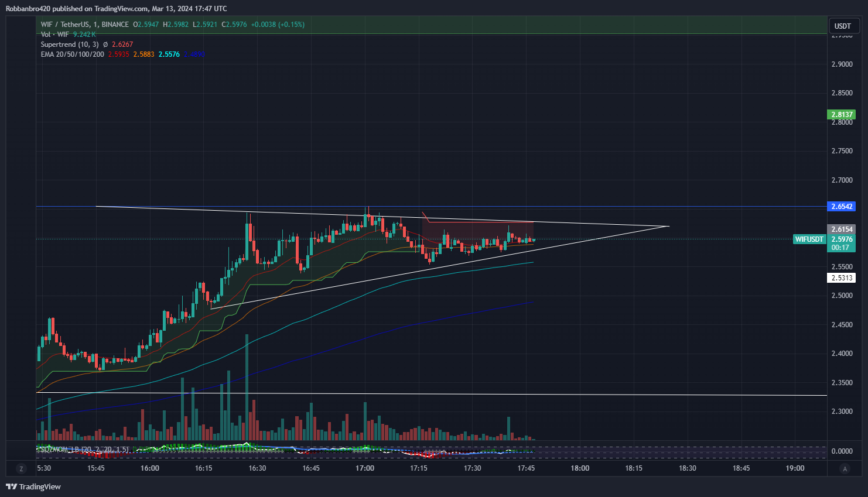Click the orange EMA 50 value 2.5883
Viewport: 868px width, 497px height.
[x=143, y=54]
